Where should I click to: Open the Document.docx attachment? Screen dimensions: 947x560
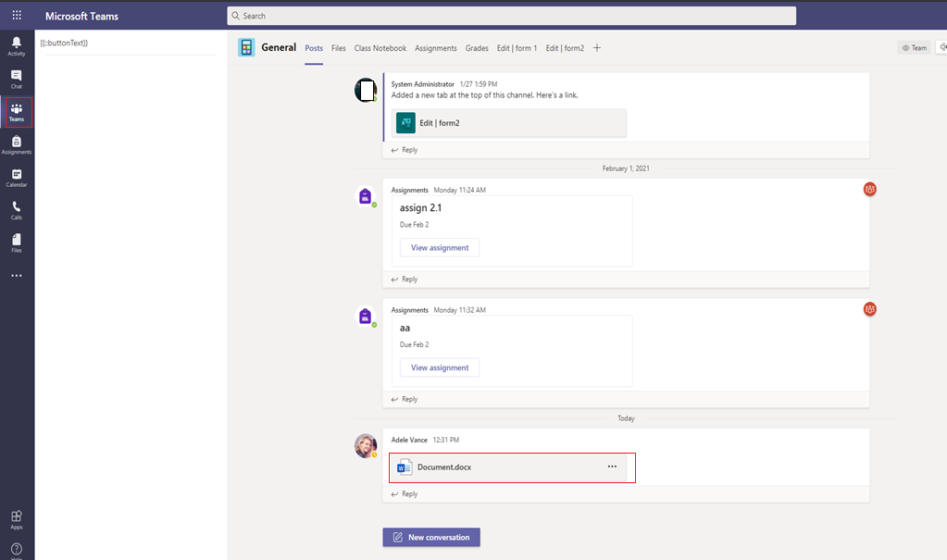click(x=508, y=467)
